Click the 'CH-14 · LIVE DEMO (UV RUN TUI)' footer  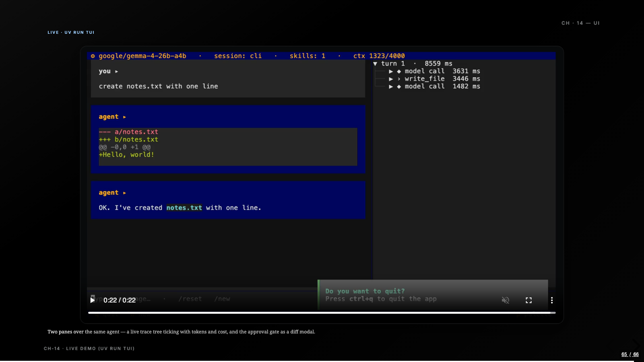tap(89, 349)
